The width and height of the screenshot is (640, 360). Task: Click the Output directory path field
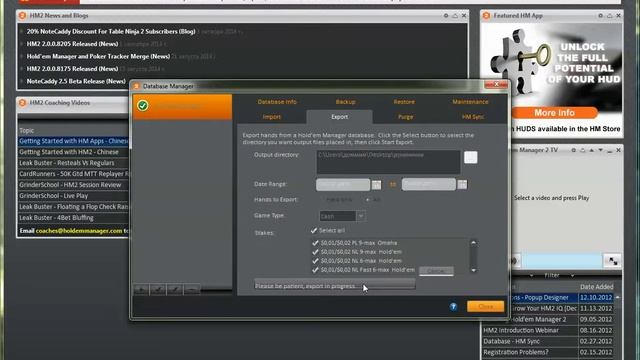[x=388, y=162]
